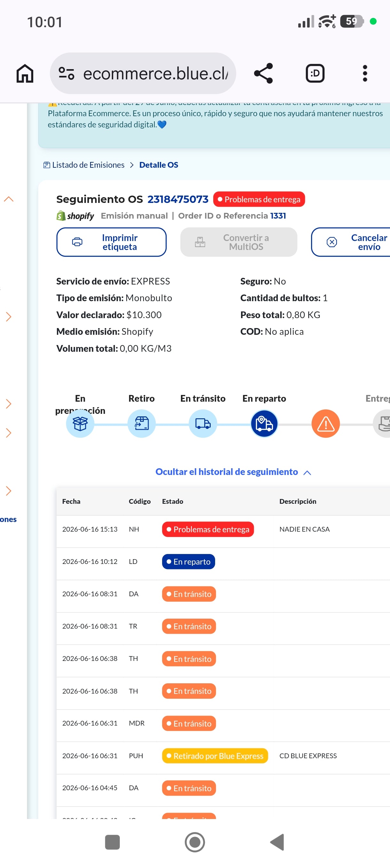Expand the third sidebar right chevron
Screen dimensions: 390x868
[9, 433]
